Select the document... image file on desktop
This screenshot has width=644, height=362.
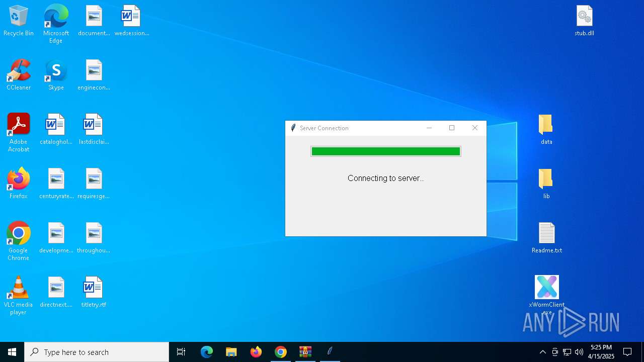94,21
